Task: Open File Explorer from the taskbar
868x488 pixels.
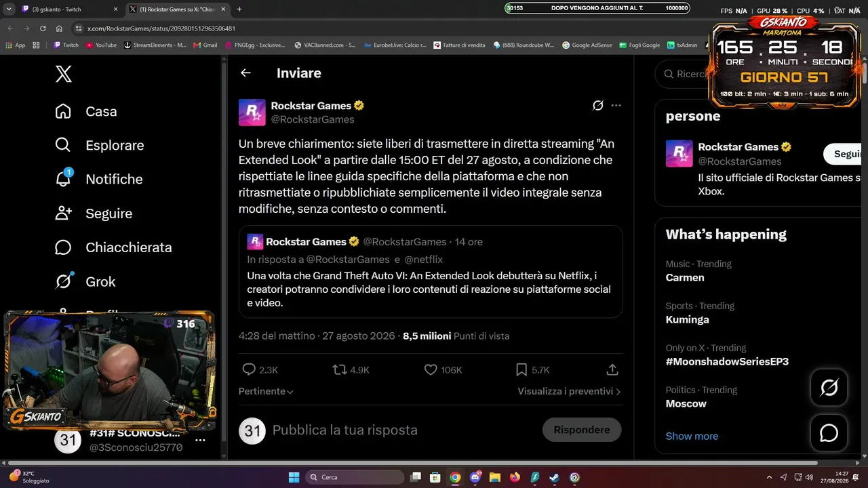Action: [494, 477]
